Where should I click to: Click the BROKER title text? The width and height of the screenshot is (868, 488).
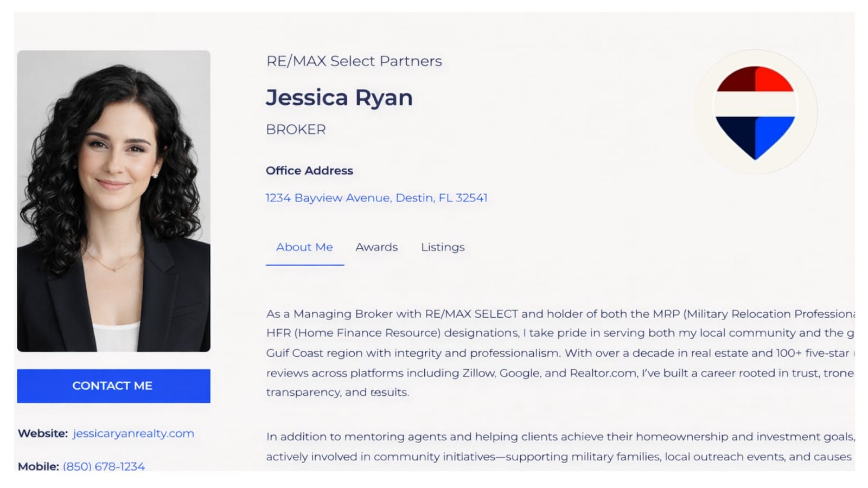(296, 130)
